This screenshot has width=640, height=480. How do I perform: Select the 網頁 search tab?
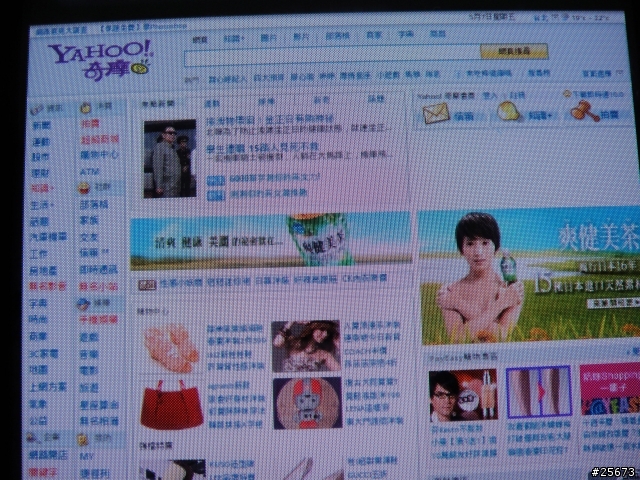click(x=200, y=39)
